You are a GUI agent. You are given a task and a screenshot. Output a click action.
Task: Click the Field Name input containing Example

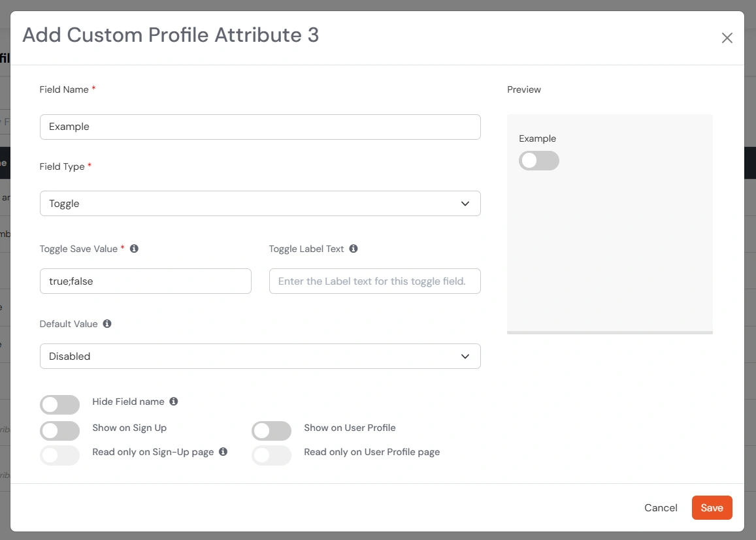(260, 127)
